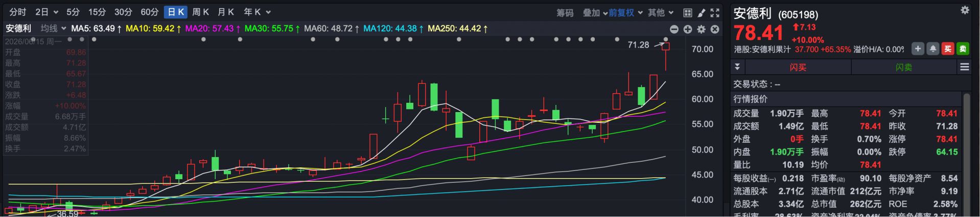
Task: Click the 安德利 (605198) stock title
Action: click(x=776, y=14)
